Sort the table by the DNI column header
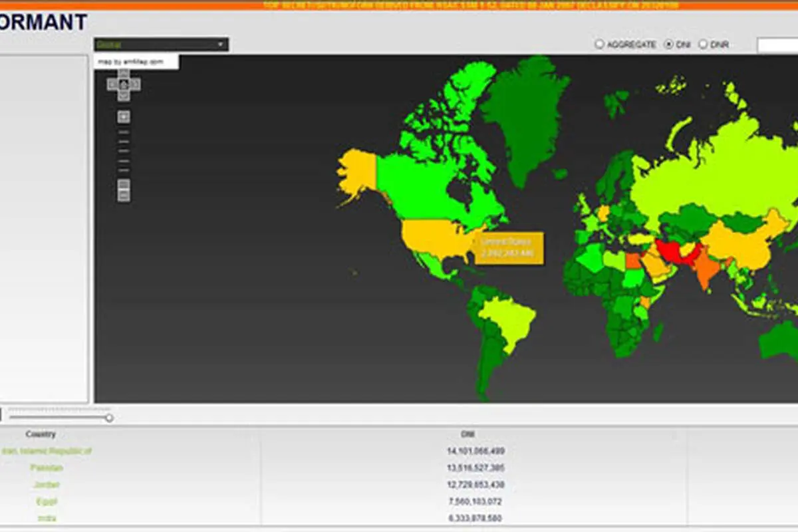Viewport: 798px width, 532px height. 467,434
